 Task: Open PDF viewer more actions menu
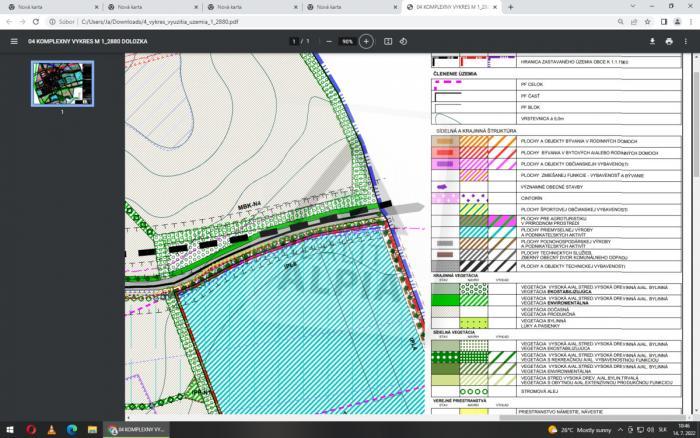point(687,41)
